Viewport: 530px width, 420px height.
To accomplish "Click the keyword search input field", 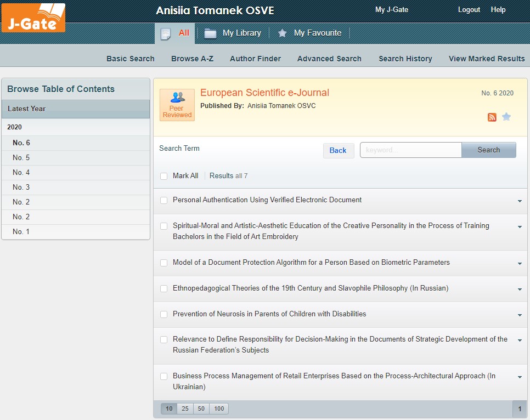I will (410, 150).
